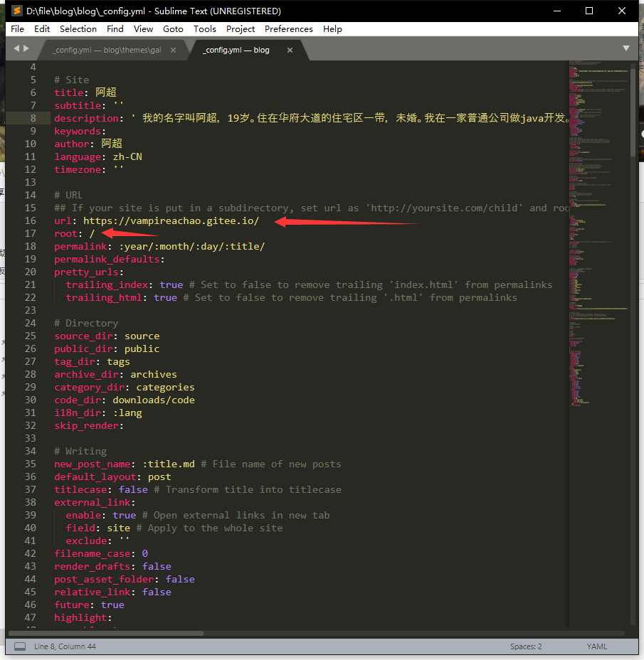Open the tab list dropdown arrow
Screen dimensions: 644x660
(626, 48)
